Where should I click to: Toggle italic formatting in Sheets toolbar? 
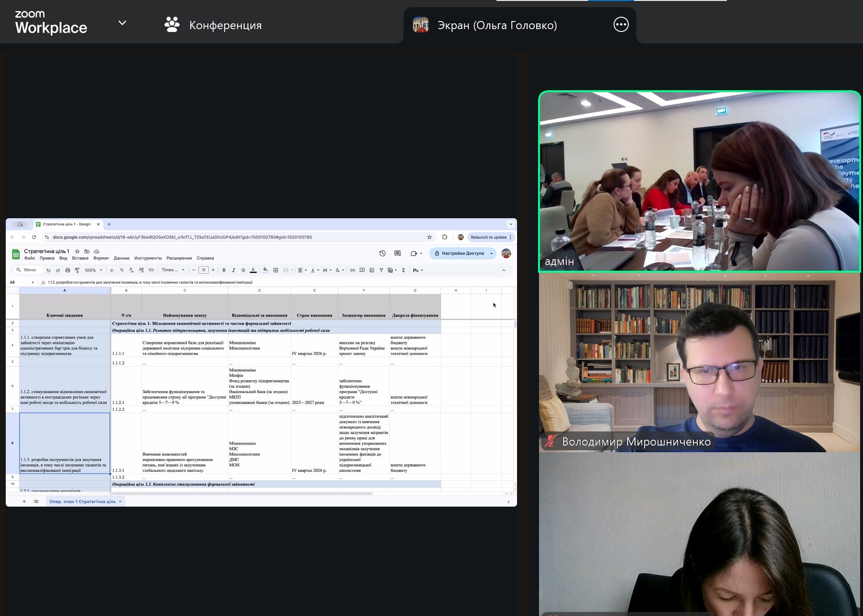[x=234, y=270]
